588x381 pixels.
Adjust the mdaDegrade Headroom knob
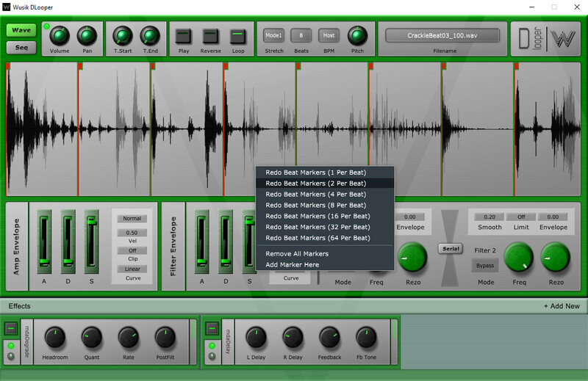[54, 338]
